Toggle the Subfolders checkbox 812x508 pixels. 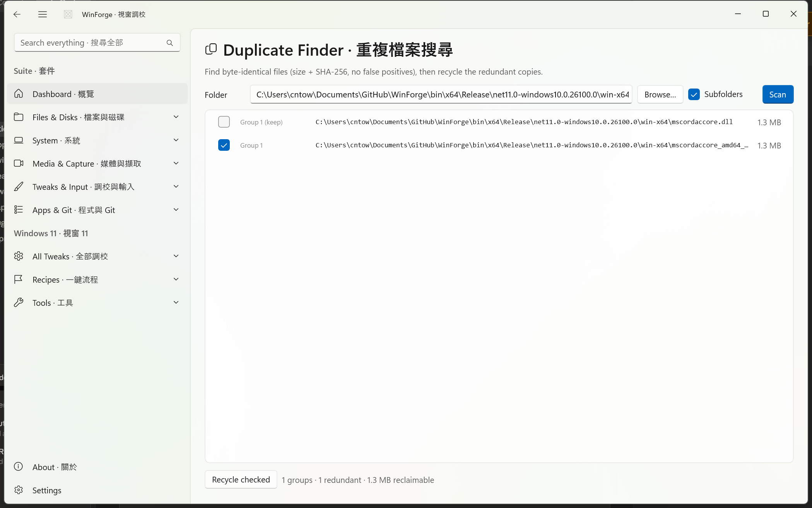click(694, 94)
